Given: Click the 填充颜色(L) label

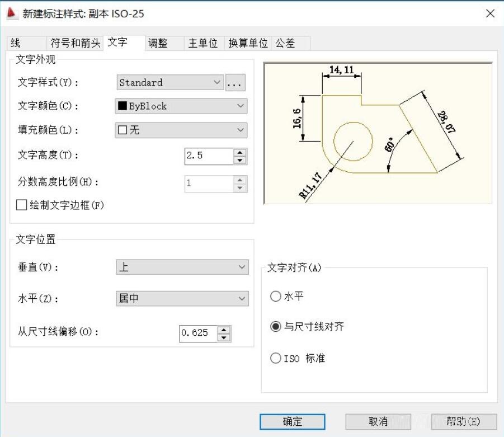Looking at the screenshot, I should pos(48,130).
